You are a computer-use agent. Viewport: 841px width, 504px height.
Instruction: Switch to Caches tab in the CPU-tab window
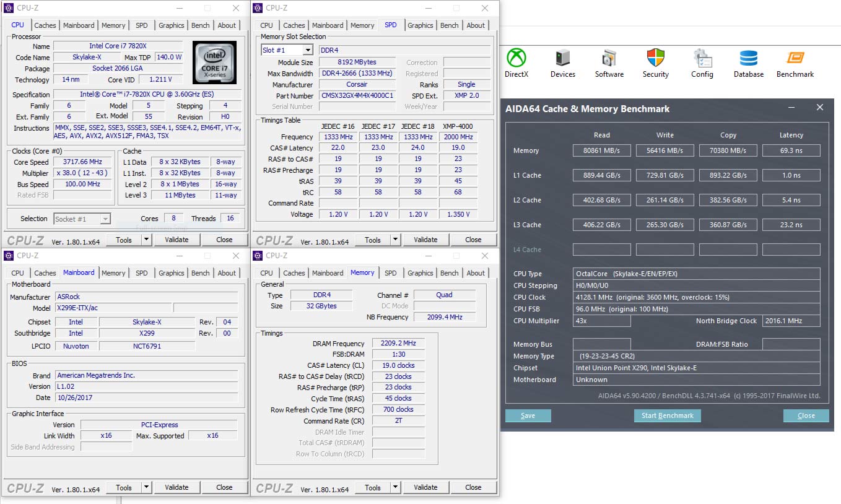point(45,25)
